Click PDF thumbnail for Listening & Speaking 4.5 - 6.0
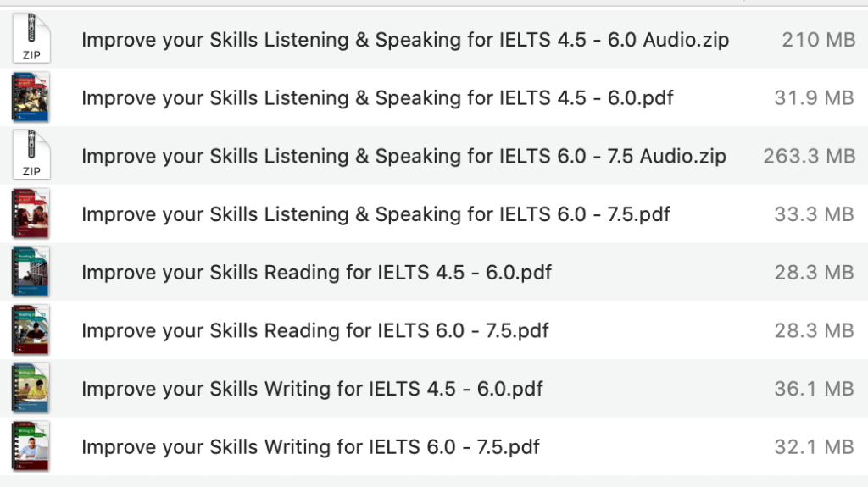This screenshot has width=868, height=487. pyautogui.click(x=31, y=97)
